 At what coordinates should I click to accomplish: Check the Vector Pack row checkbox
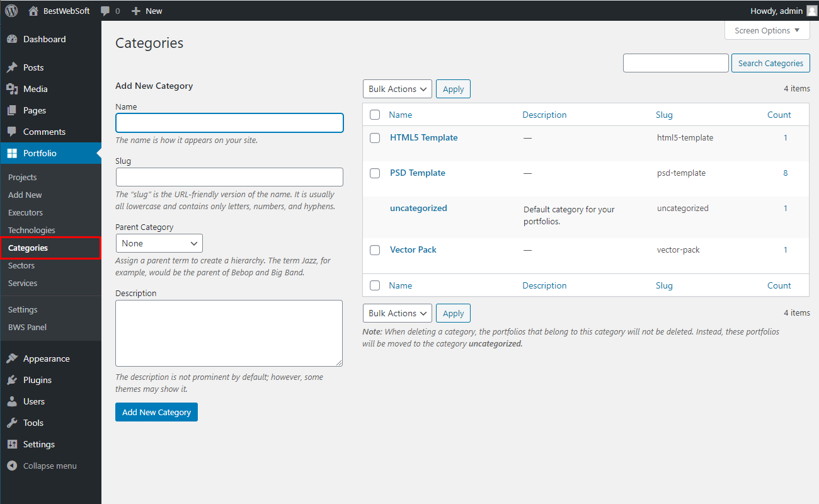[375, 249]
